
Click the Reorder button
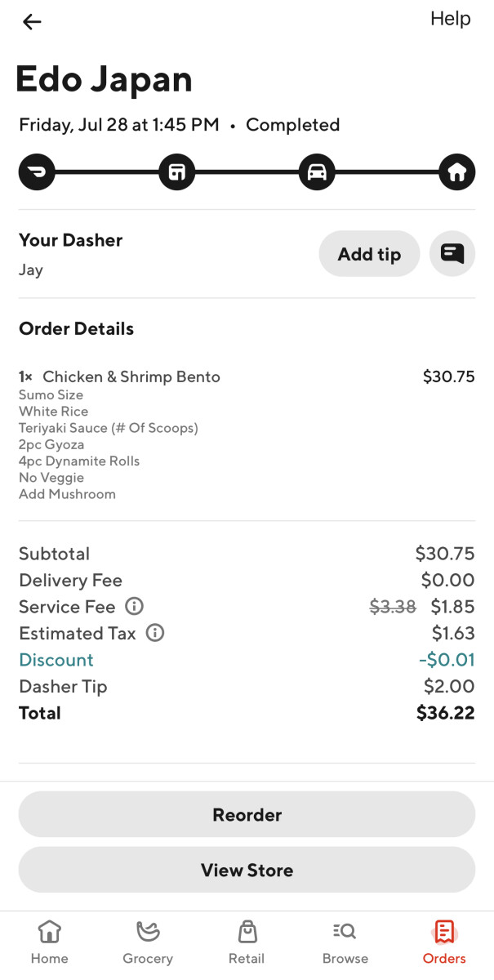tap(247, 814)
